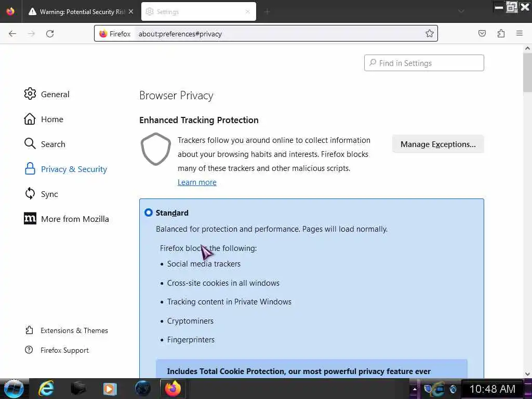Reload the current page
Screen dimensions: 532x399
[x=50, y=34]
